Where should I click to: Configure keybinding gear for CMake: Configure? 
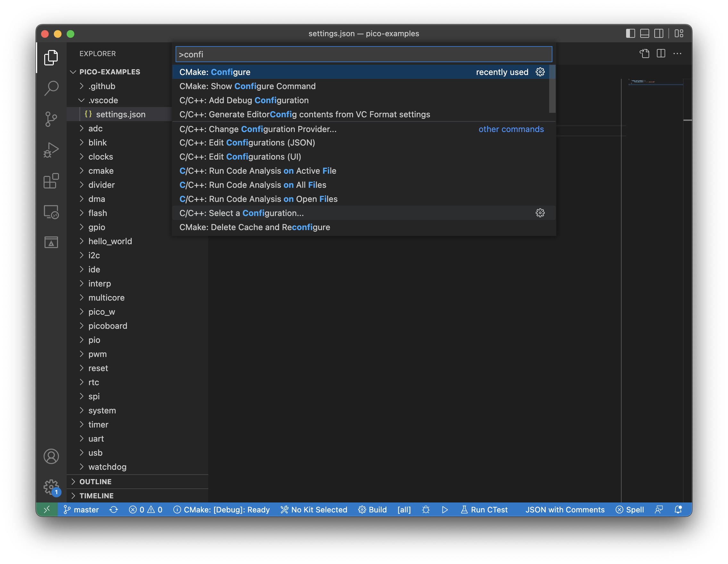[540, 72]
